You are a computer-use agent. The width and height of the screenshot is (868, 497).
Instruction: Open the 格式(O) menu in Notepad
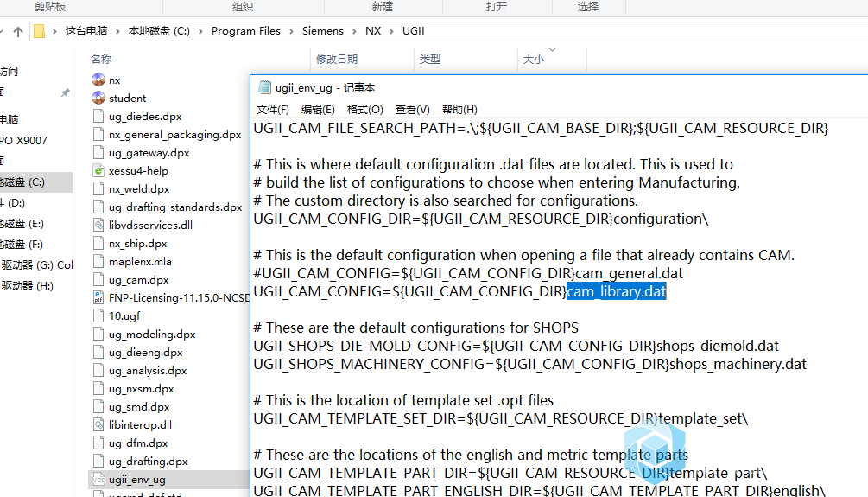[365, 109]
